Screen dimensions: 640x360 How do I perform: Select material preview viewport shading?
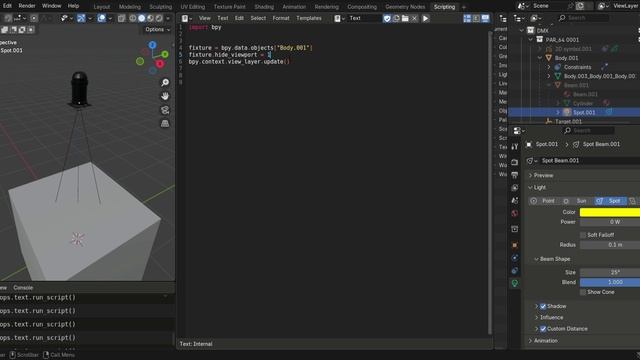coord(150,18)
